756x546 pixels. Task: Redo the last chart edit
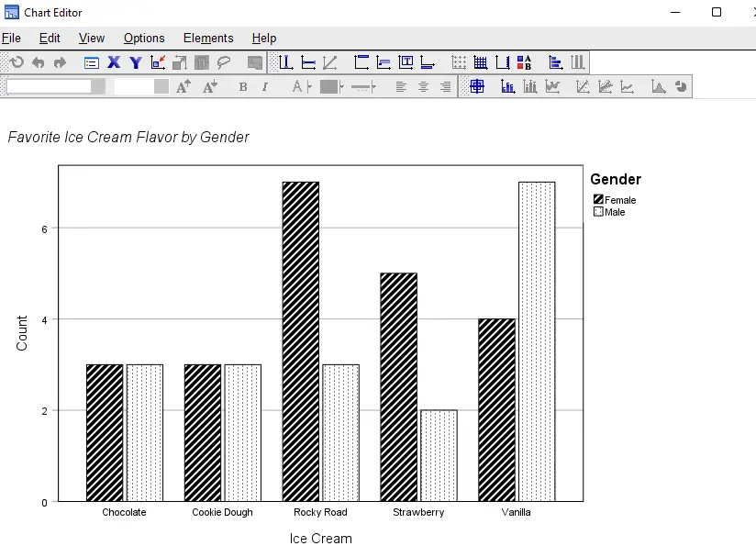(59, 62)
